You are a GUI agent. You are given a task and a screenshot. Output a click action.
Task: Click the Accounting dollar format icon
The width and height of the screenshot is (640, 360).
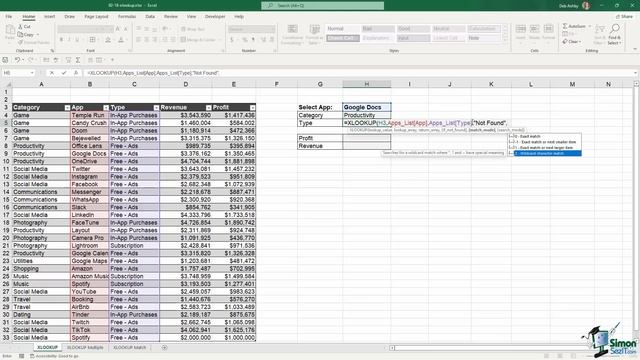click(232, 40)
